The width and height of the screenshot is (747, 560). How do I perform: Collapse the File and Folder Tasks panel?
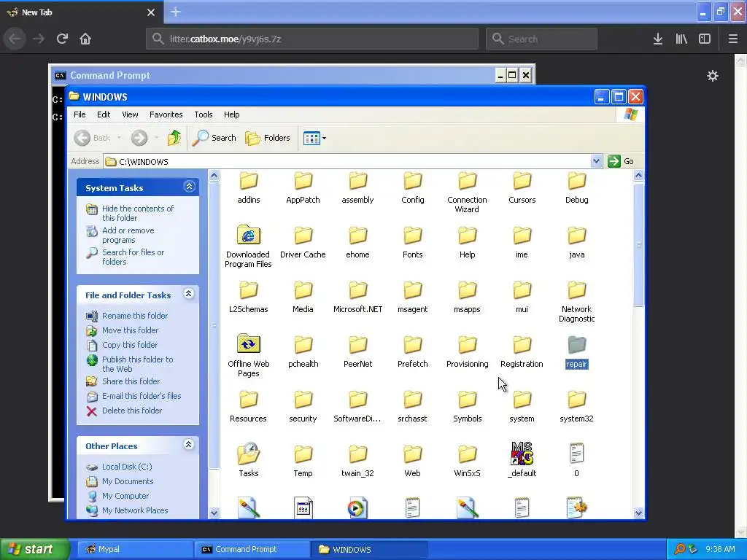click(189, 294)
